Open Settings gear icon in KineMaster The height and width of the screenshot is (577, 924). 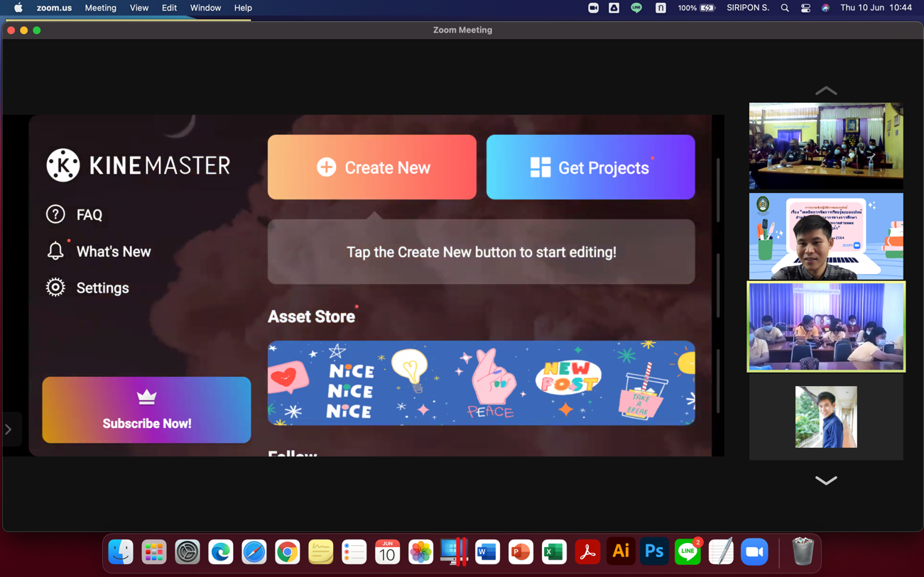[x=55, y=287]
